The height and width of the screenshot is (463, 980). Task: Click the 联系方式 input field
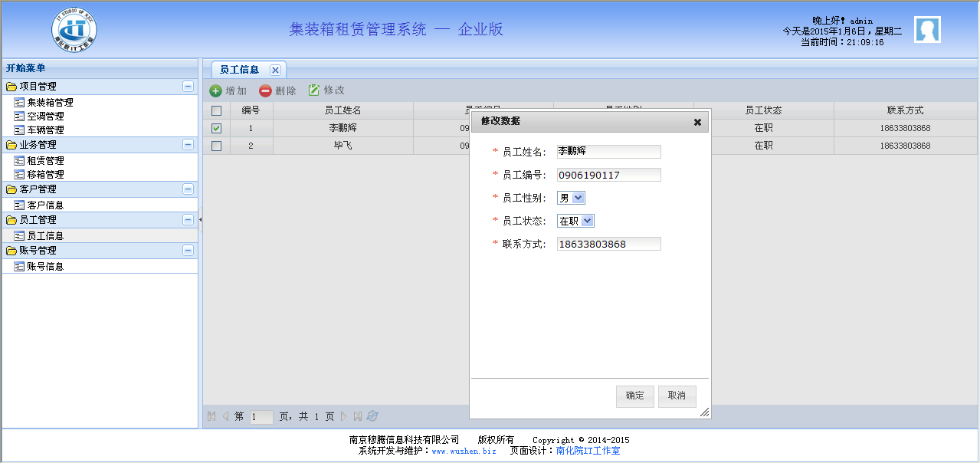coord(608,244)
